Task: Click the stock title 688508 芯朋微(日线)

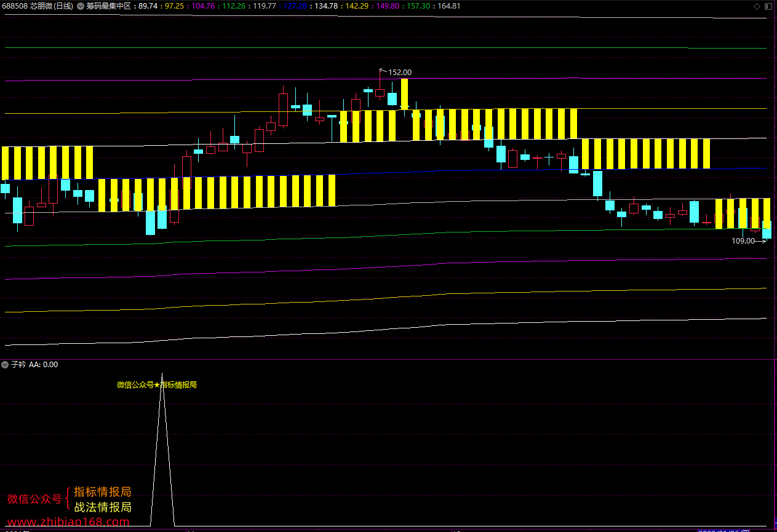Action: pos(38,6)
